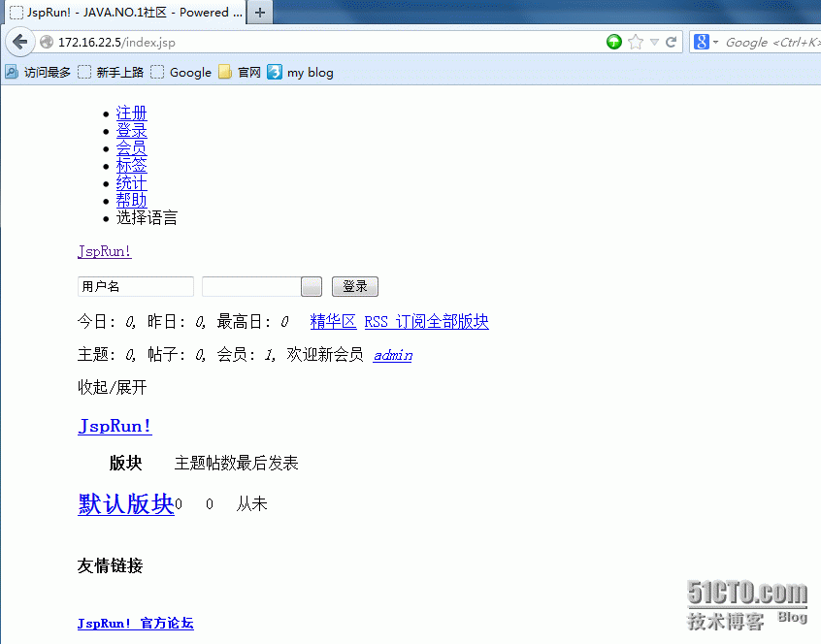This screenshot has height=644, width=821.
Task: Click the JspRun! 官方论坛 link
Action: 136,623
